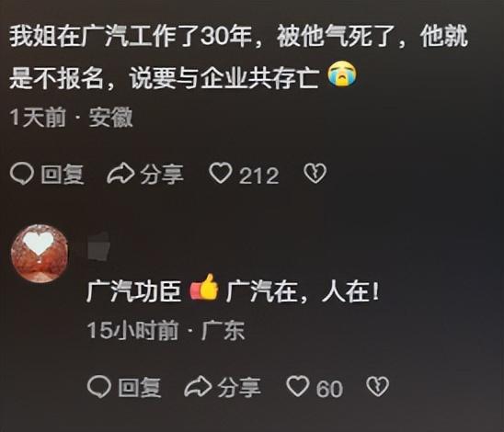Like the first comment with 212 likes
This screenshot has width=504, height=432.
[221, 173]
